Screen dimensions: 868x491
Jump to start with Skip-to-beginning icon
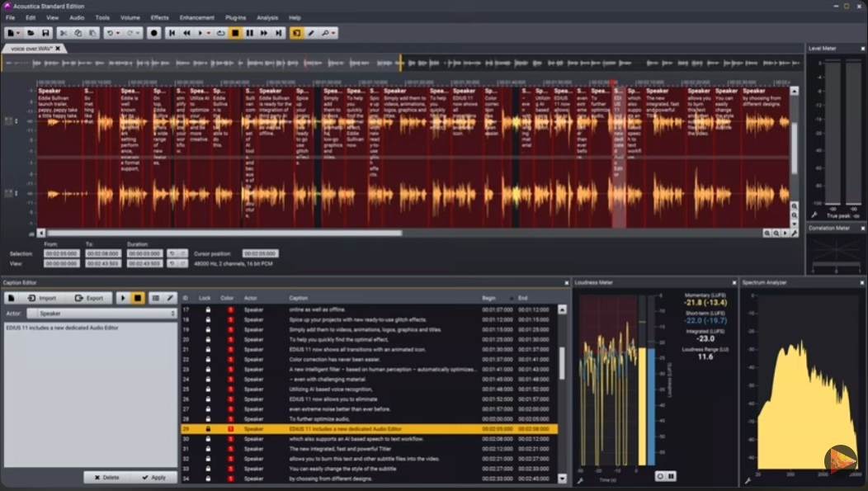(172, 33)
